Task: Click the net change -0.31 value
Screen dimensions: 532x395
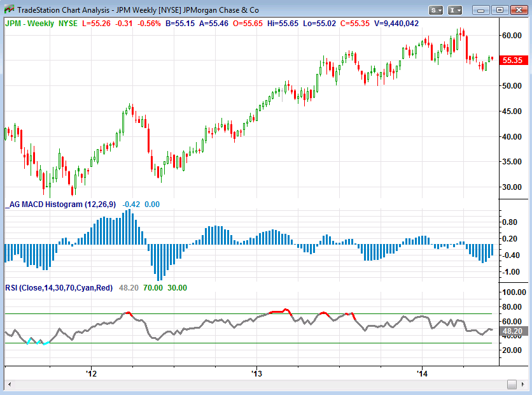Action: pos(124,24)
